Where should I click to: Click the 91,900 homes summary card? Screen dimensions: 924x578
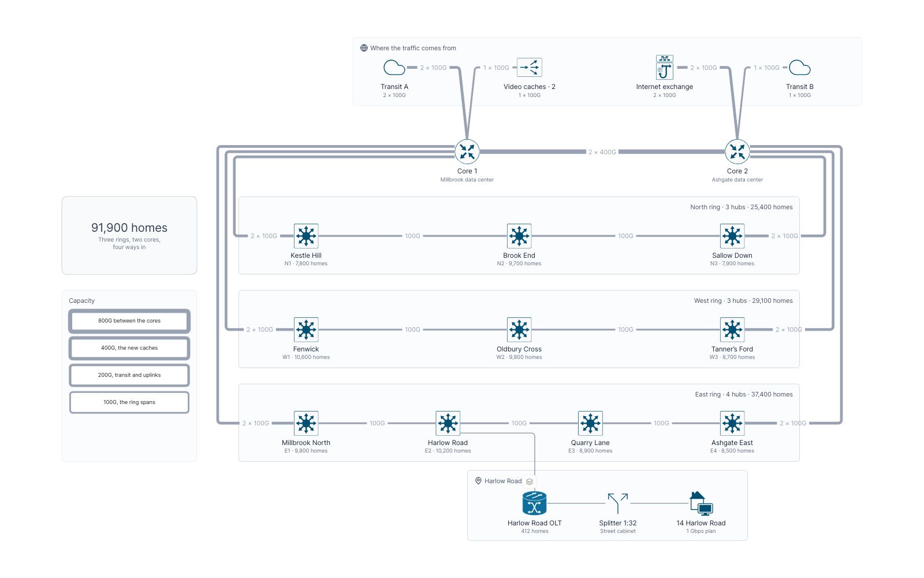click(129, 235)
